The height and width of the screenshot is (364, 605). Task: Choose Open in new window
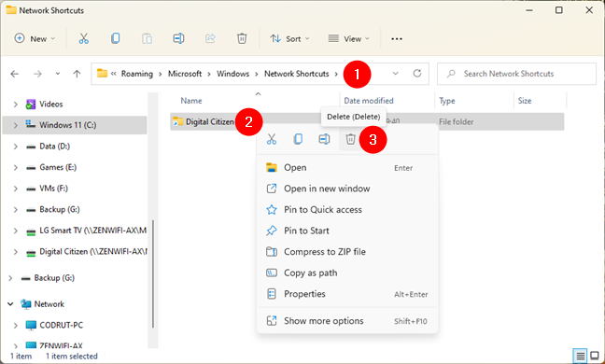click(347, 189)
